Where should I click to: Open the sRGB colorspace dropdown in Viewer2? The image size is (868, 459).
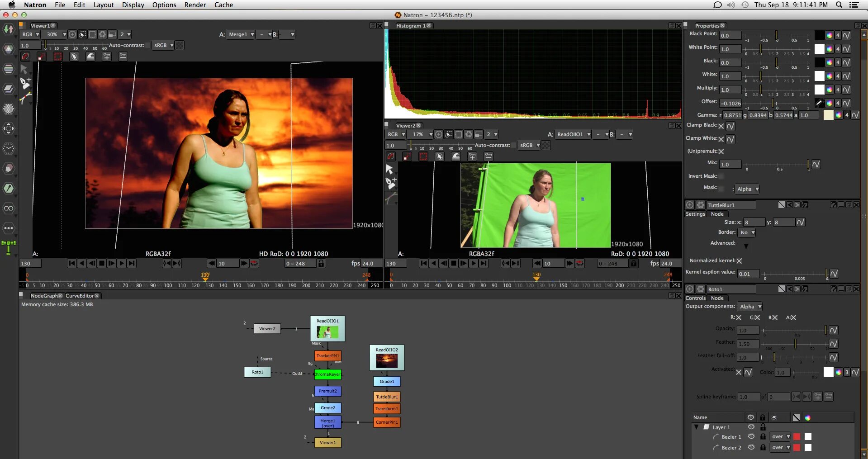[x=530, y=145]
